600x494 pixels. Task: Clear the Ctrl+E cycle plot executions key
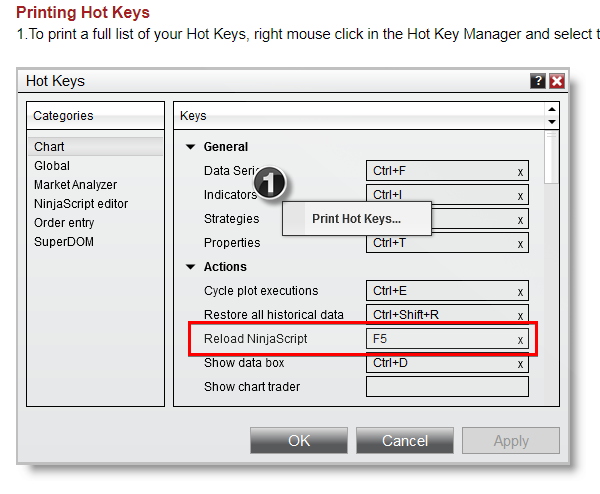[520, 292]
